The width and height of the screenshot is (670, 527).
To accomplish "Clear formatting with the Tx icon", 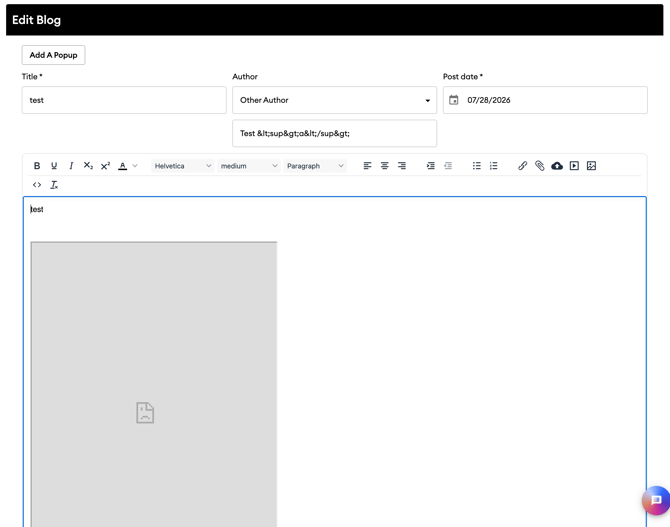I will [x=54, y=185].
